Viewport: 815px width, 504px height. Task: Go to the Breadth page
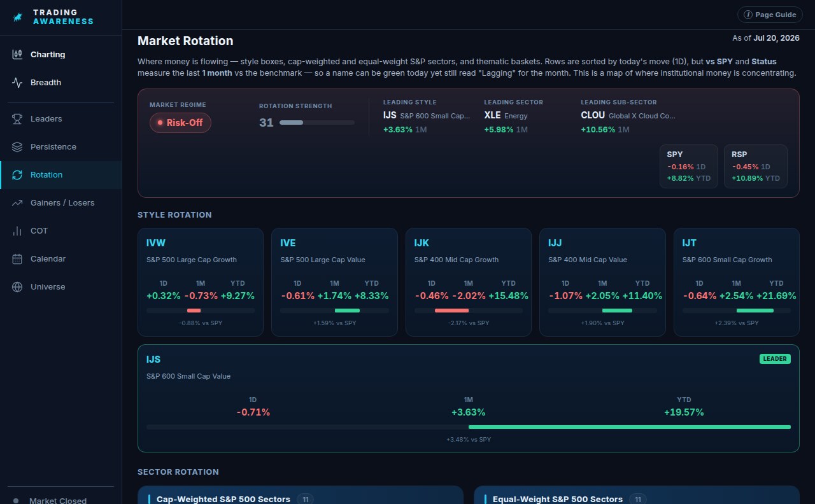point(61,83)
